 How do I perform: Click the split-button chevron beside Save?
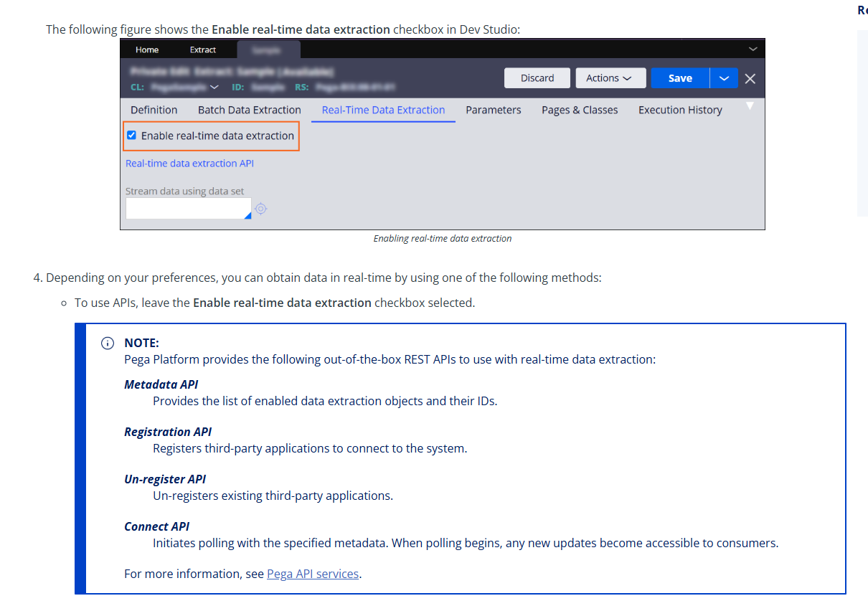[x=724, y=78]
